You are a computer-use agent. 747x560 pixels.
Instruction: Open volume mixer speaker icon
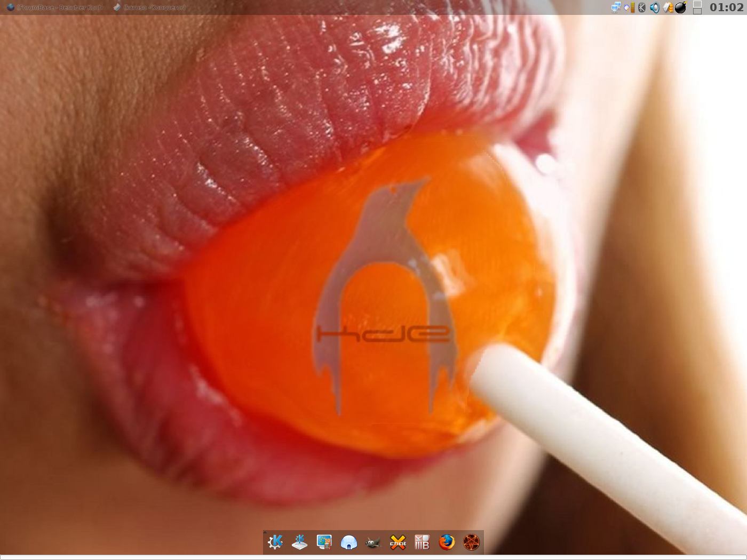pos(655,7)
